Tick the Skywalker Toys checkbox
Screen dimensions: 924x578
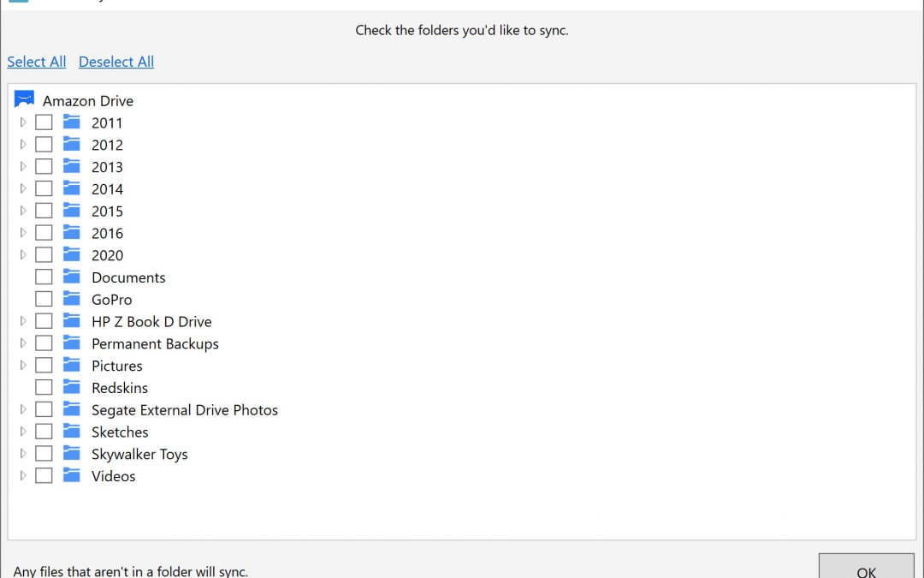pos(44,454)
